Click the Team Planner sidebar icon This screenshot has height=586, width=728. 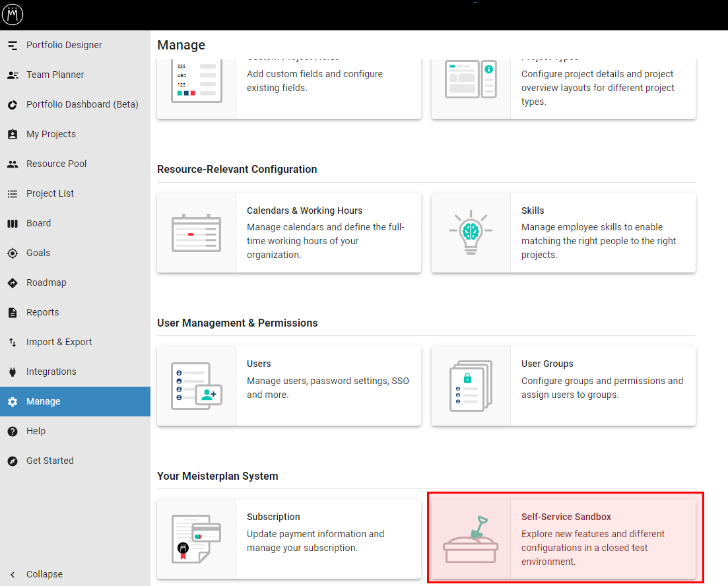click(13, 75)
